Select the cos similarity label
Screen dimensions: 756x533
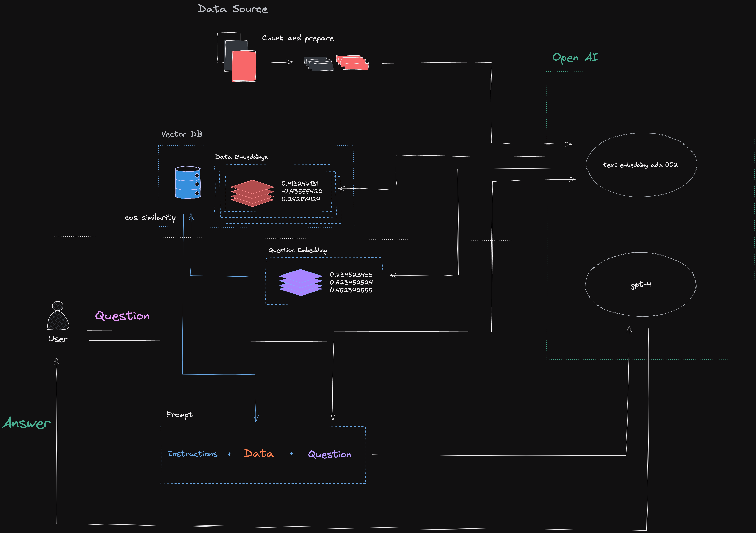pyautogui.click(x=150, y=218)
